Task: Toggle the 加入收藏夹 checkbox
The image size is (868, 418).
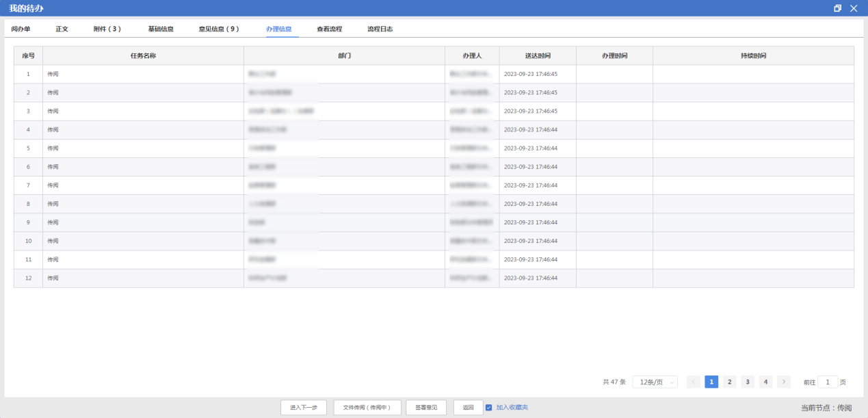Action: point(488,408)
